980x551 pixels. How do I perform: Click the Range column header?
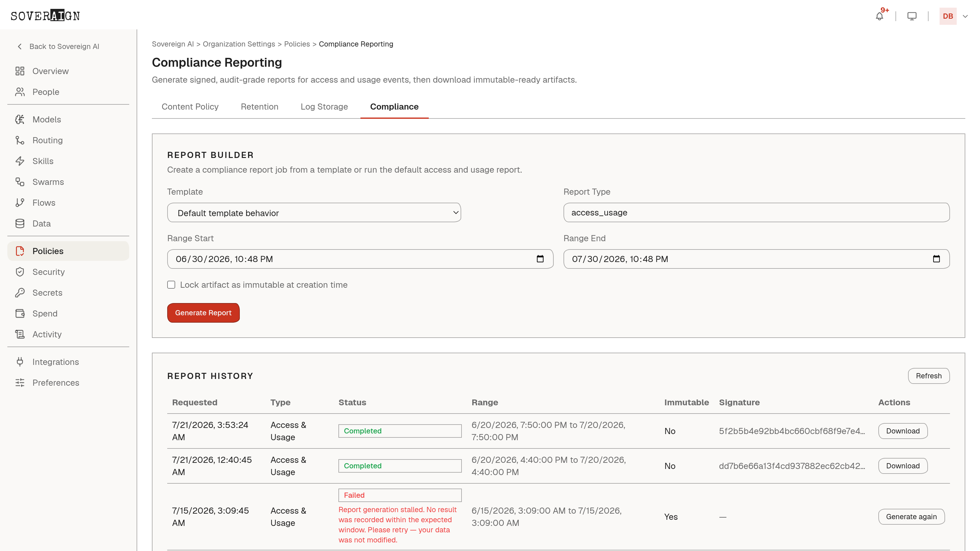[x=485, y=402]
